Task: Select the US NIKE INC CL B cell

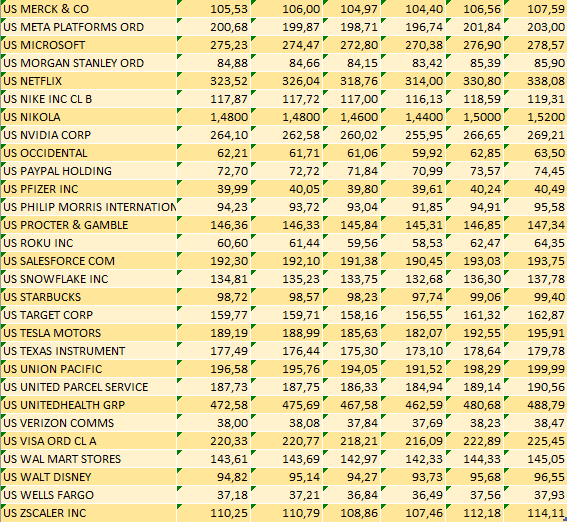Action: pos(89,99)
